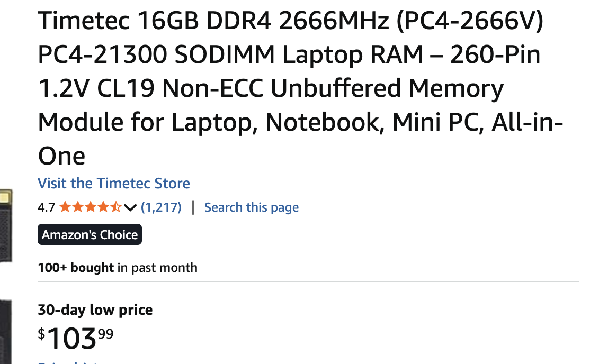
Task: Click the Search this page link
Action: tap(252, 207)
